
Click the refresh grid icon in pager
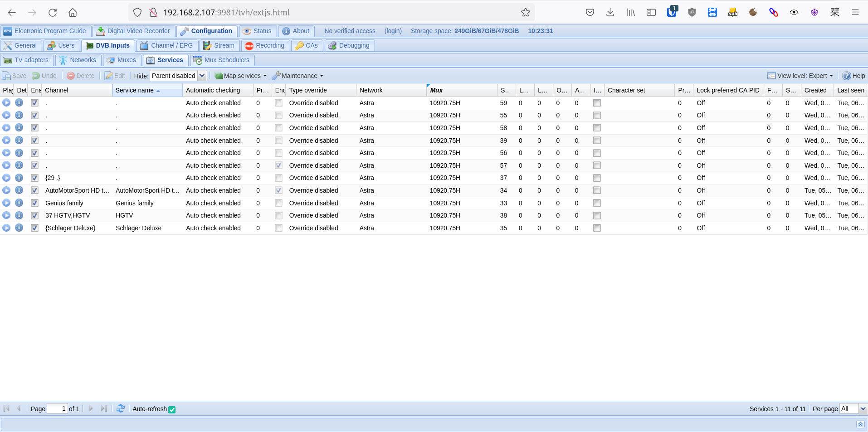tap(121, 408)
